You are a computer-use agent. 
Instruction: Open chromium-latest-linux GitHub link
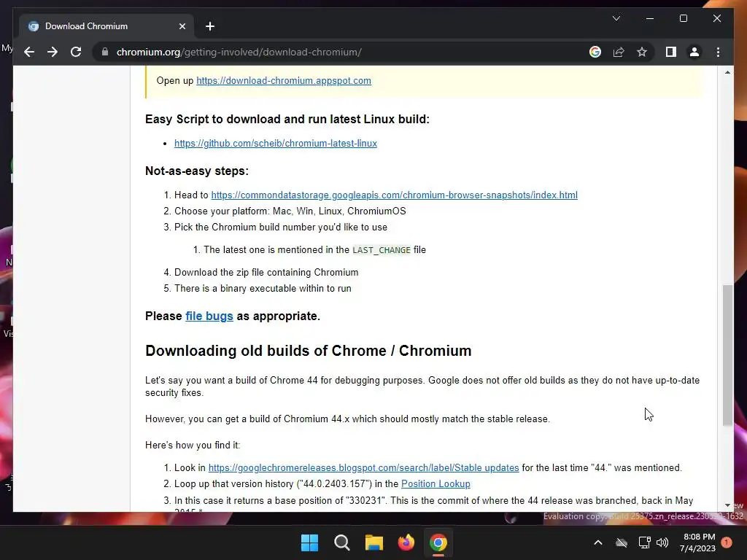tap(275, 144)
